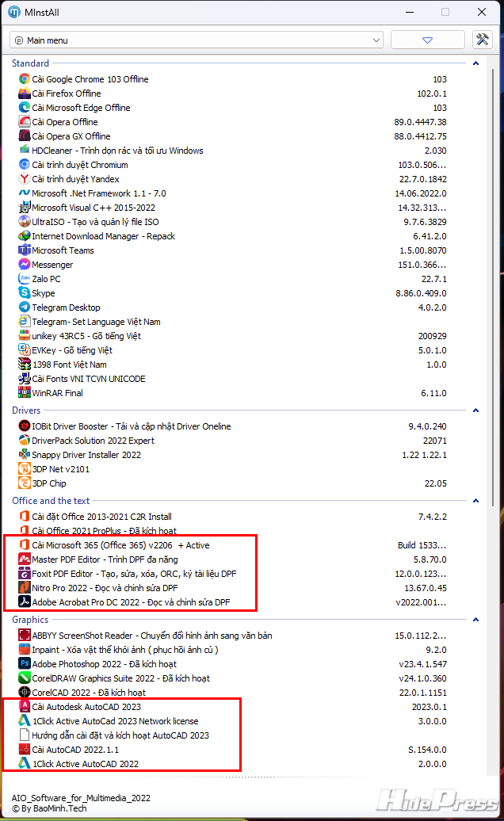Click the Google Chrome icon in Standard list
Image resolution: width=504 pixels, height=821 pixels.
tap(25, 79)
